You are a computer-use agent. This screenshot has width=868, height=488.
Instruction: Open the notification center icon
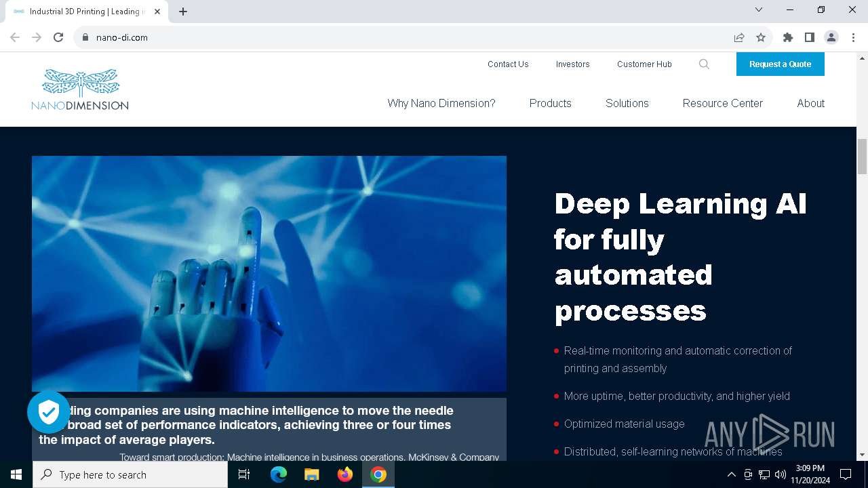coord(846,474)
